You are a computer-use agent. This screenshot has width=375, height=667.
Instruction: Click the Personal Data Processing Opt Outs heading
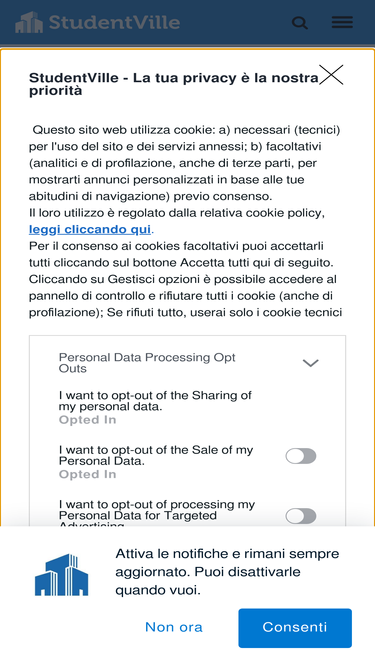pos(147,363)
